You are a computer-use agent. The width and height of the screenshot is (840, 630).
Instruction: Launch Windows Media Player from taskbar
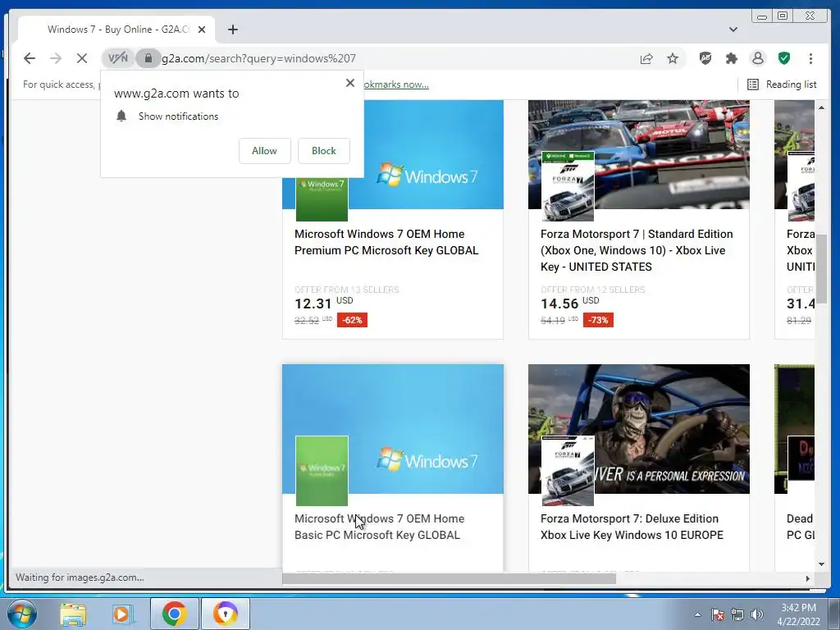(121, 614)
